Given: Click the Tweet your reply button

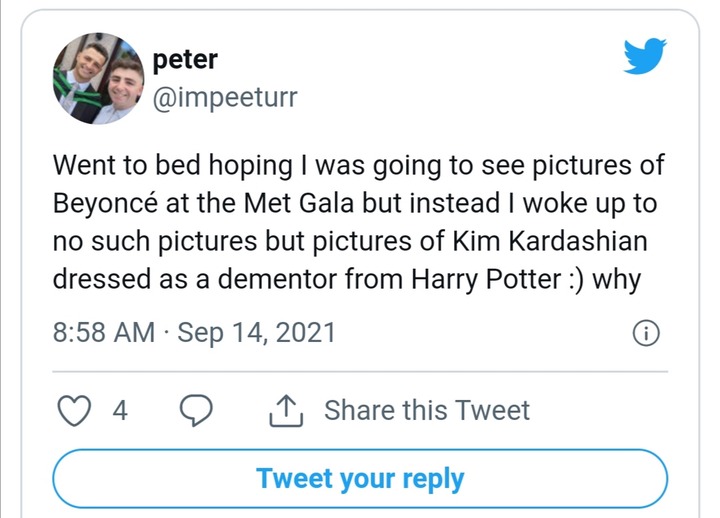Looking at the screenshot, I should click(360, 479).
